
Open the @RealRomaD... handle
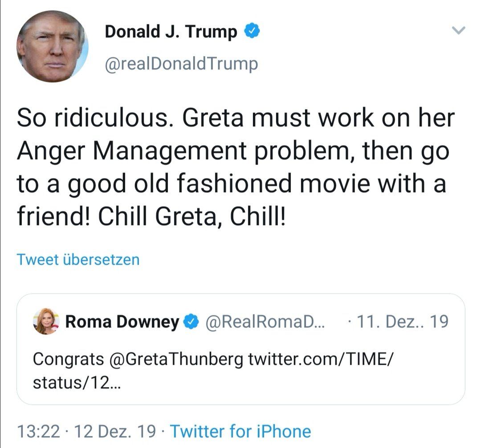265,322
